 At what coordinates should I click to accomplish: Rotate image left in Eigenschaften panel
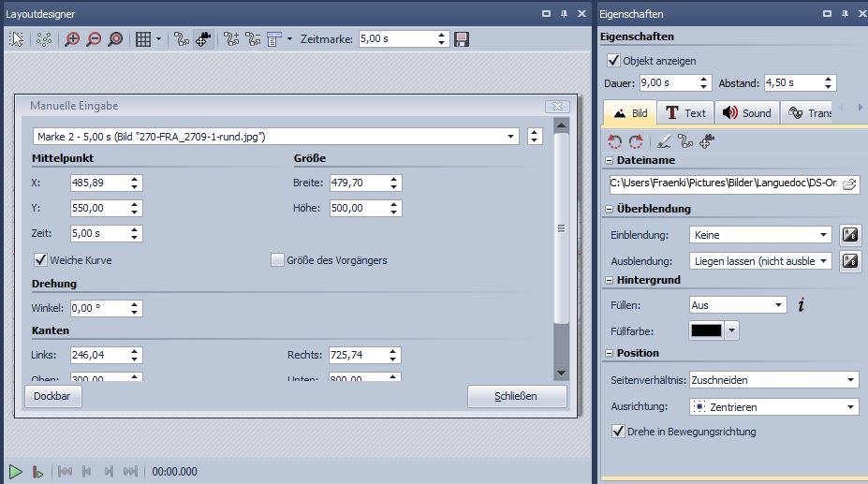click(615, 141)
